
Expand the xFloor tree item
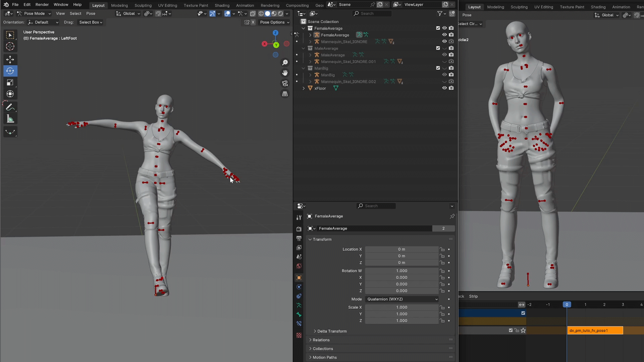pos(304,88)
